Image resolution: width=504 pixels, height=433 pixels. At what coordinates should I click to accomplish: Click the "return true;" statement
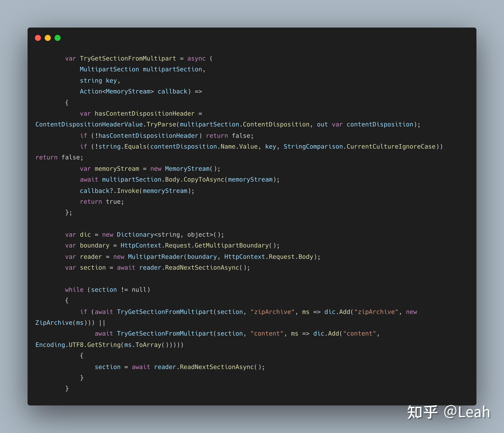coord(102,202)
